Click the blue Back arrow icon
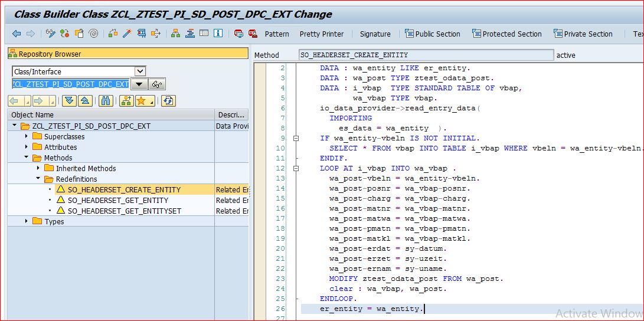Image resolution: width=644 pixels, height=321 pixels. pyautogui.click(x=17, y=34)
